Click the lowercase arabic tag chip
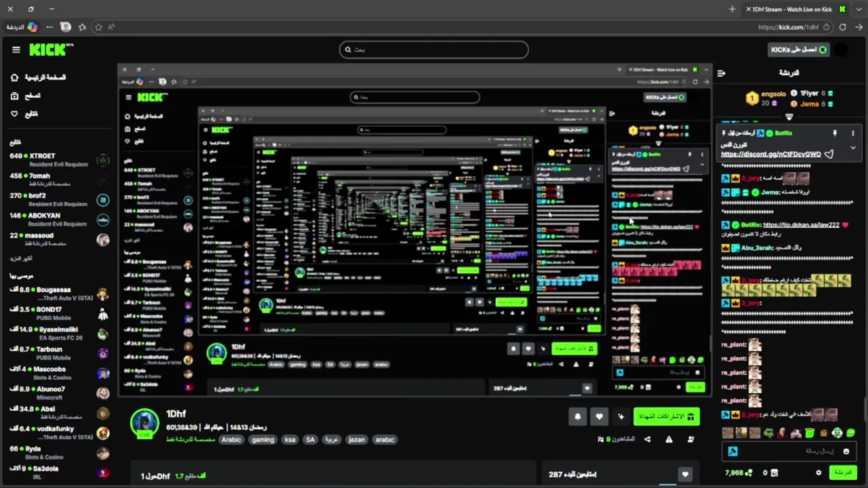Viewport: 868px width, 488px height. (x=384, y=439)
